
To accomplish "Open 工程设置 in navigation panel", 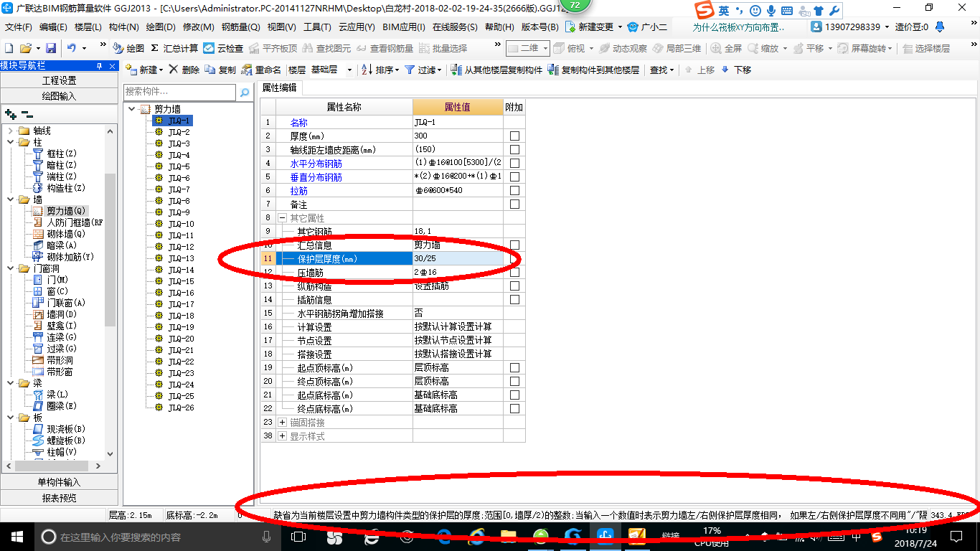I will [59, 80].
